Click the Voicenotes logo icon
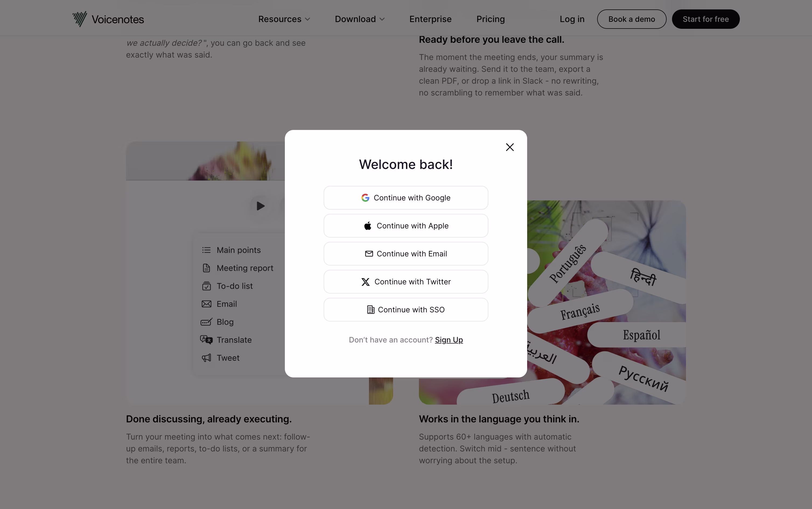812x509 pixels. [80, 19]
